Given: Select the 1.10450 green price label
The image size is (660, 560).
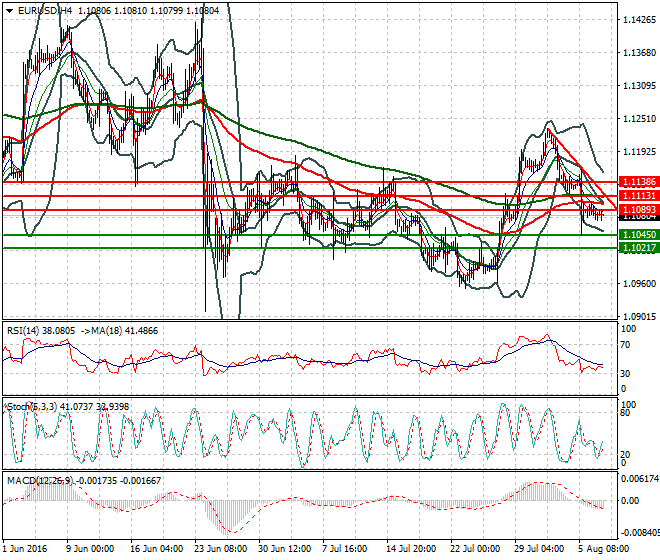Looking at the screenshot, I should [638, 234].
